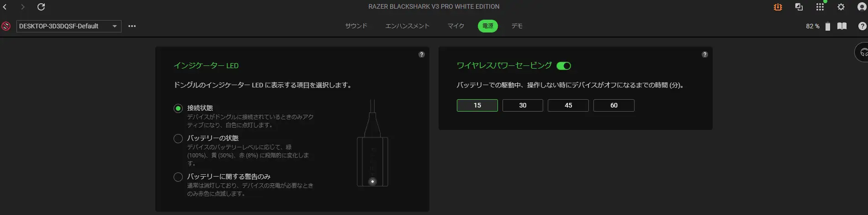
Task: Open settings gear icon
Action: (841, 7)
